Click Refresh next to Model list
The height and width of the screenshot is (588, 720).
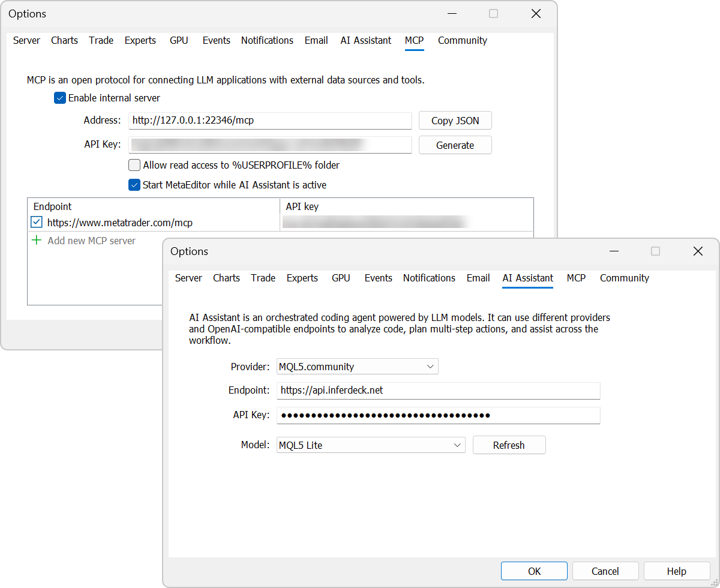[x=509, y=445]
